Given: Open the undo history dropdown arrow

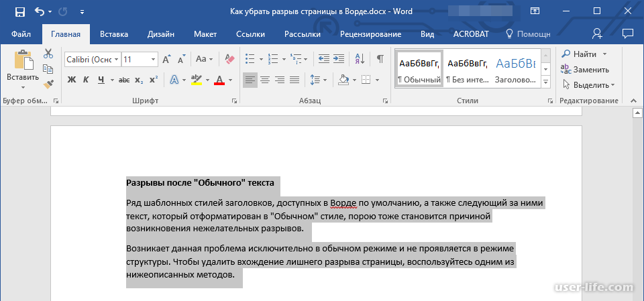Looking at the screenshot, I should (50, 12).
